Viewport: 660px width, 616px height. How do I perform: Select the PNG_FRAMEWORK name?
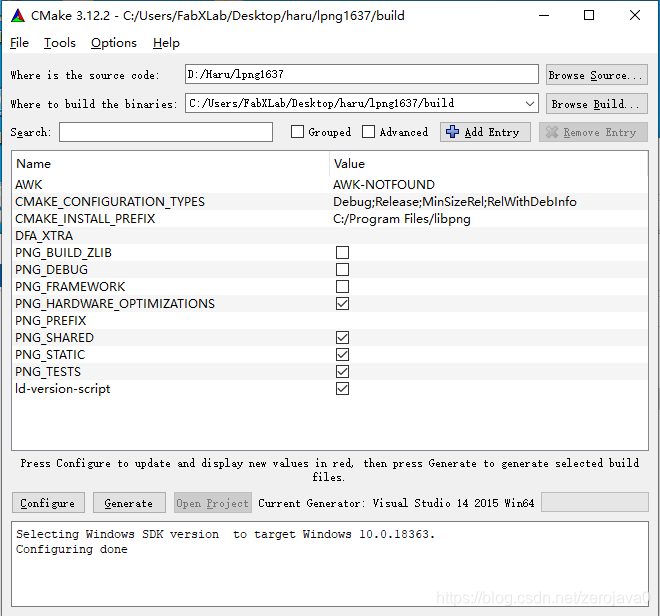tap(70, 287)
